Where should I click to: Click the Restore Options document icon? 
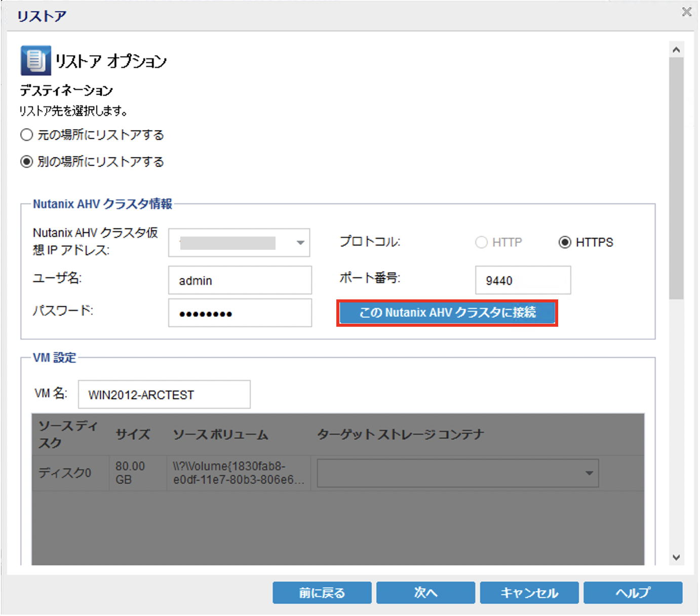[x=35, y=60]
